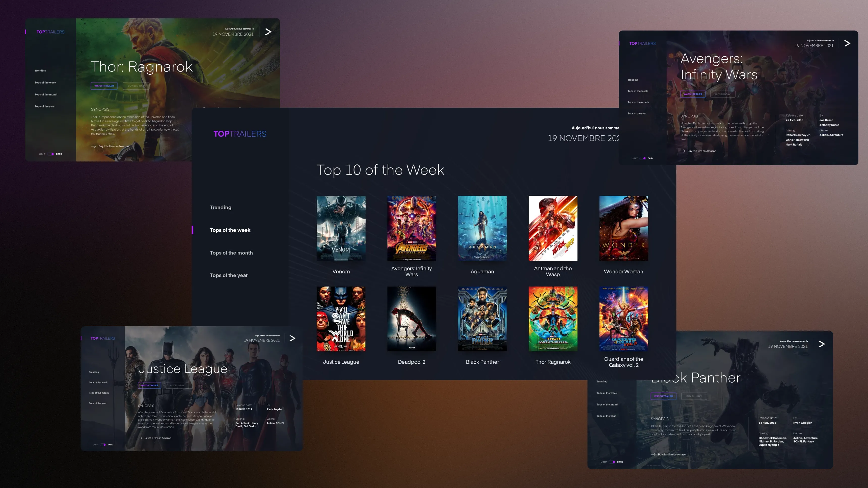Click the Light/Dark slider control on the Black Panther screen
This screenshot has width=868, height=488.
point(612,462)
